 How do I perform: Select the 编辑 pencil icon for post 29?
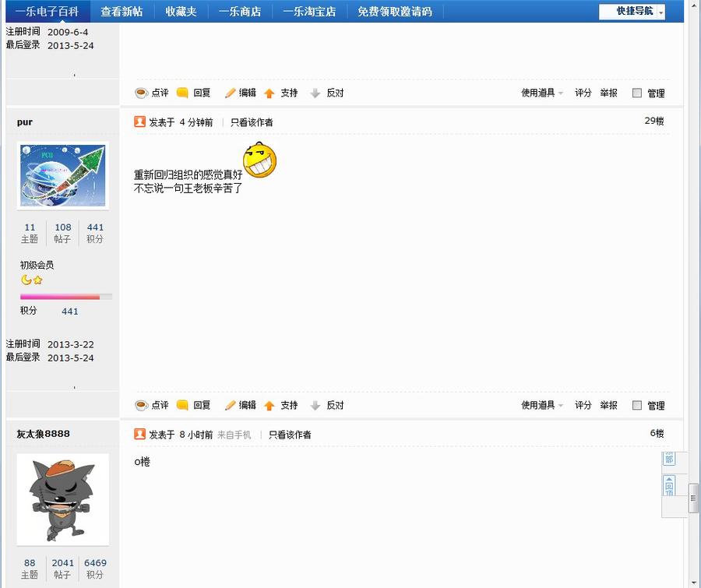point(231,405)
